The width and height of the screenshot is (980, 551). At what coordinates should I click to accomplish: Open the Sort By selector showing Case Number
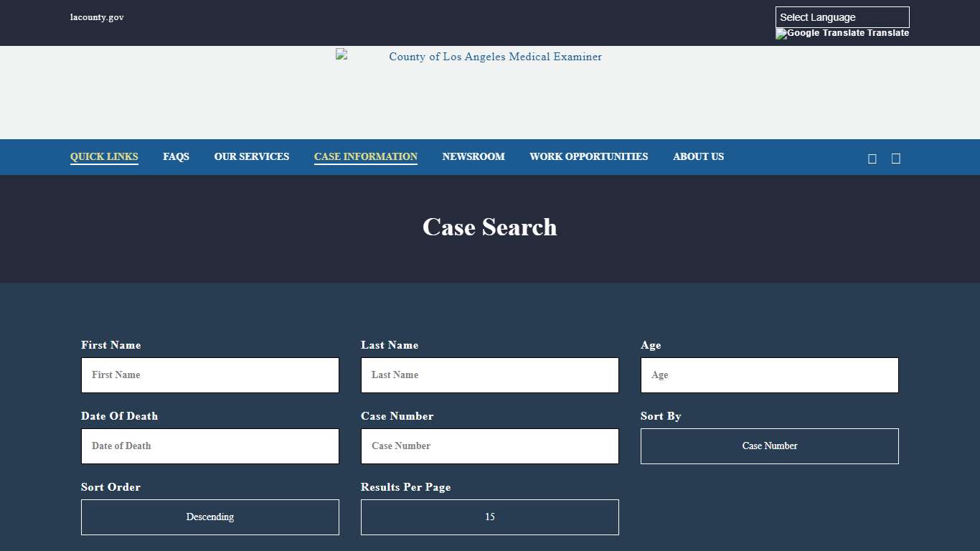point(769,446)
